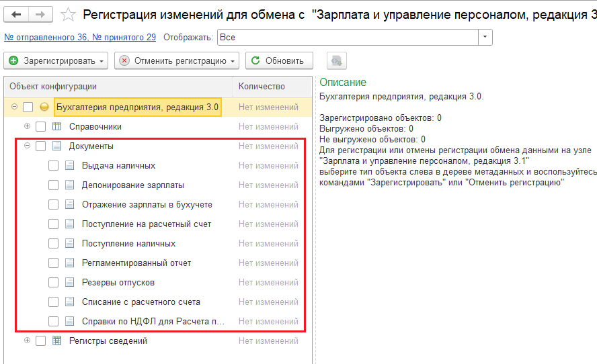Enable the Отражение зарплаты в бухучете checkbox
Screen dimensions: 597x364
(53, 204)
